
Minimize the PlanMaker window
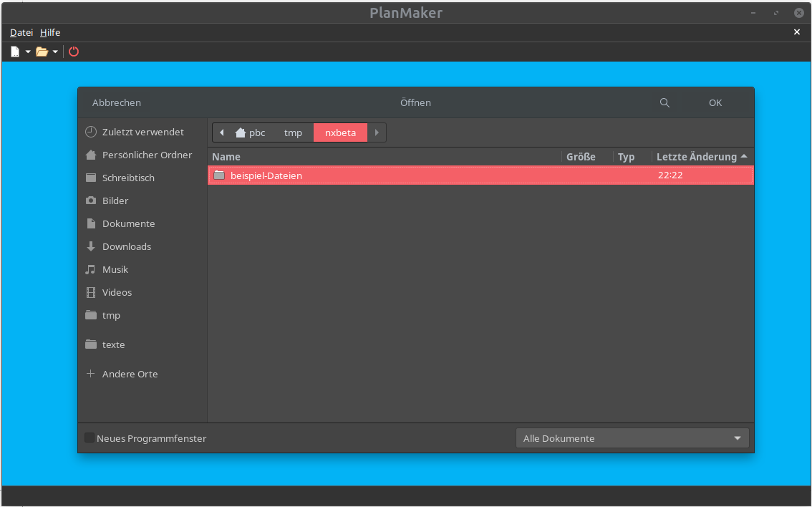pyautogui.click(x=753, y=13)
